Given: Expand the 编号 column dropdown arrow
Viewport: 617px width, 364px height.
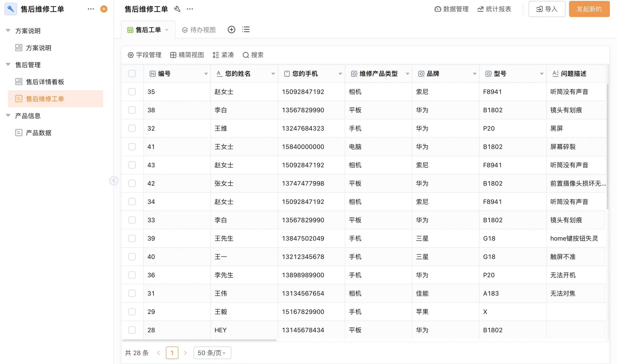Looking at the screenshot, I should coord(206,74).
